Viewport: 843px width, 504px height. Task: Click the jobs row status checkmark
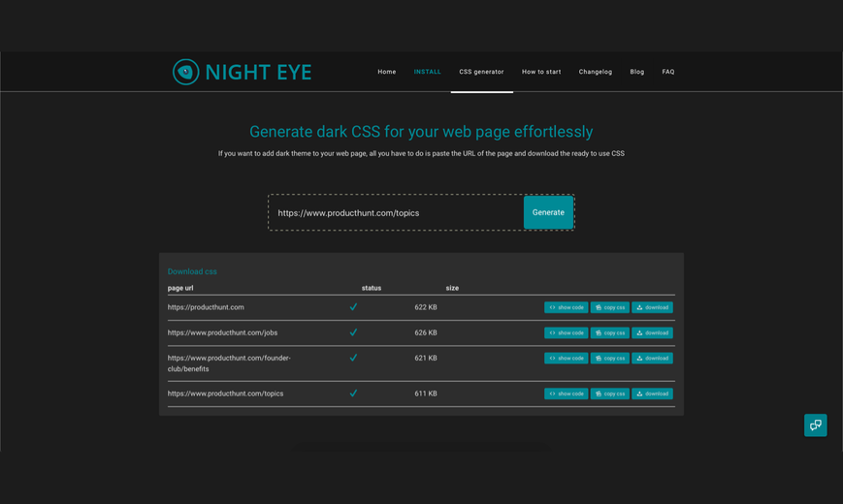[x=353, y=332]
